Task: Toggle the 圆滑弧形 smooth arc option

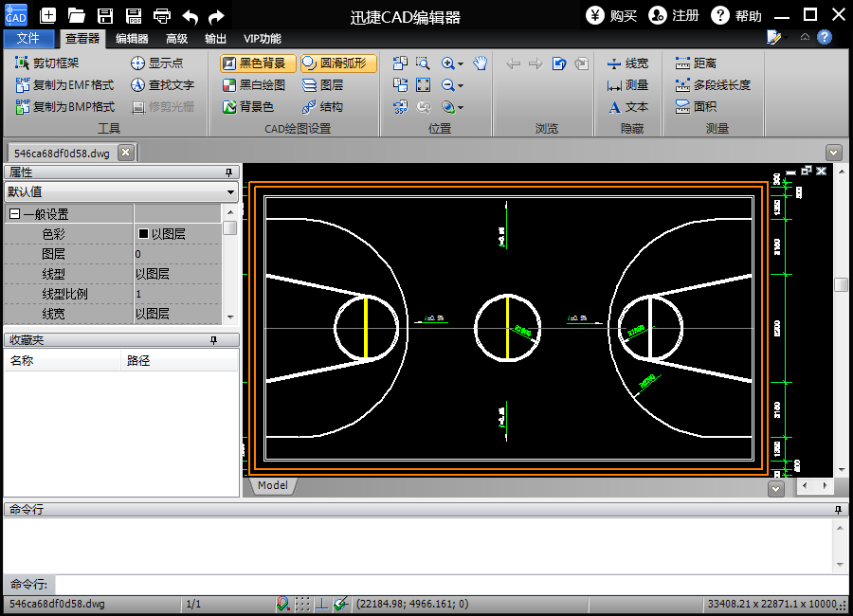Action: pos(339,63)
